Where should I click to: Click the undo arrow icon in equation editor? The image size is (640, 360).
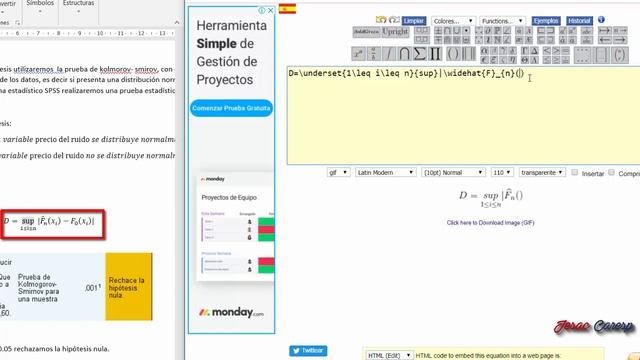coord(381,20)
